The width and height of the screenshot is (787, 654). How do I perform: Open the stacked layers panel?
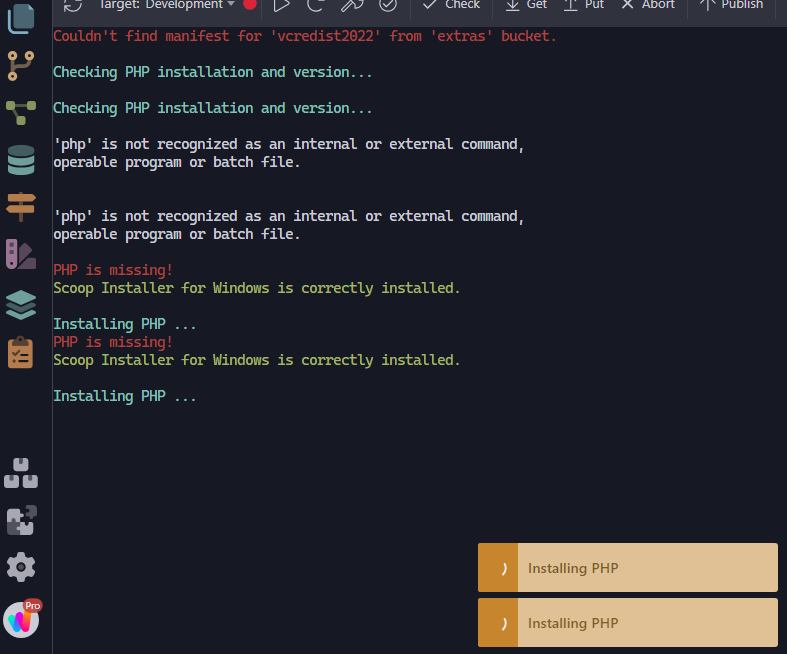pos(21,305)
